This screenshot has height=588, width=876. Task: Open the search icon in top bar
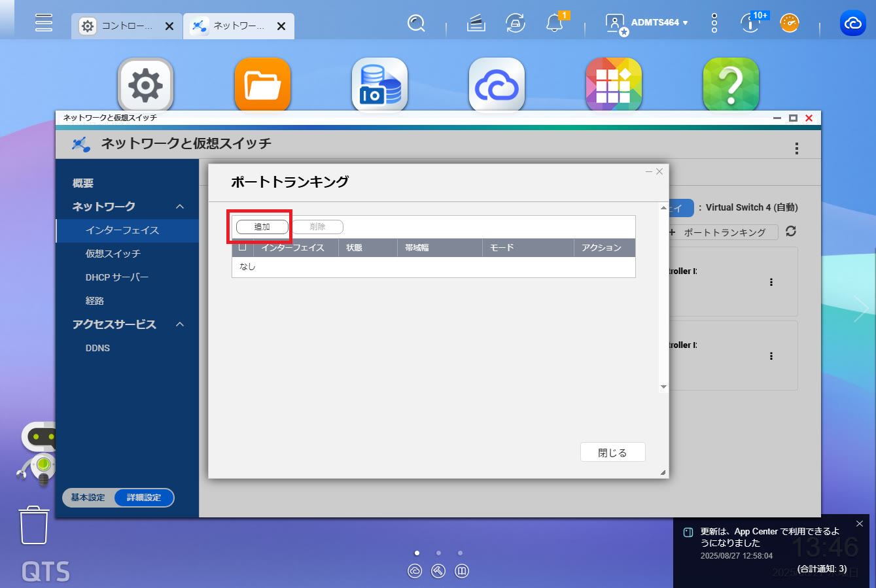416,24
